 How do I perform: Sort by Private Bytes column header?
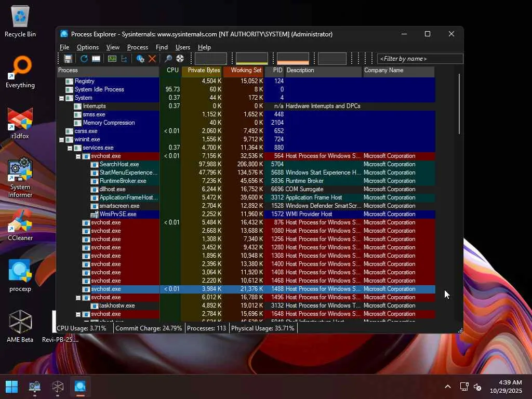pos(202,71)
